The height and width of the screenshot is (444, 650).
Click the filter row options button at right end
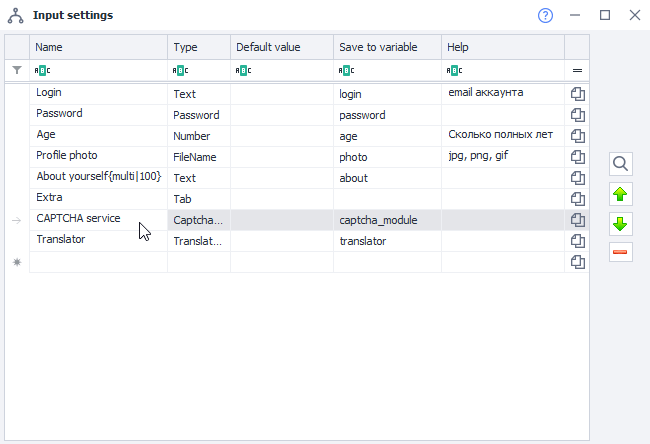pyautogui.click(x=577, y=71)
